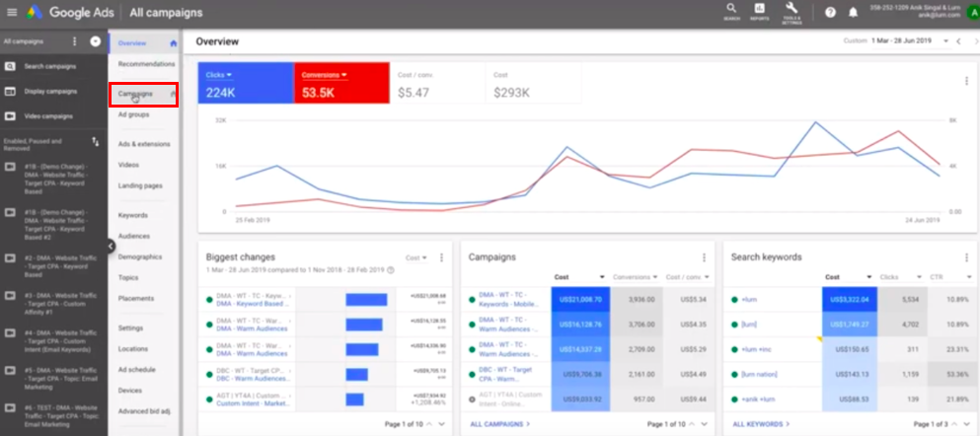
Task: Select Video campaigns in sidebar
Action: [48, 116]
